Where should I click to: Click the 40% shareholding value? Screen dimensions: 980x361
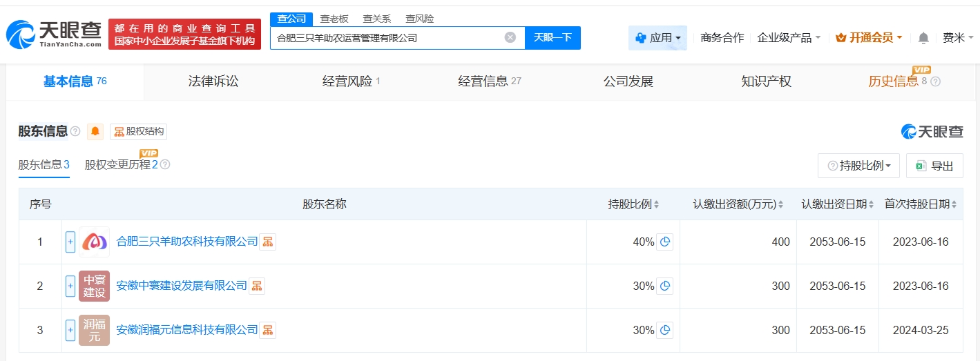click(644, 242)
